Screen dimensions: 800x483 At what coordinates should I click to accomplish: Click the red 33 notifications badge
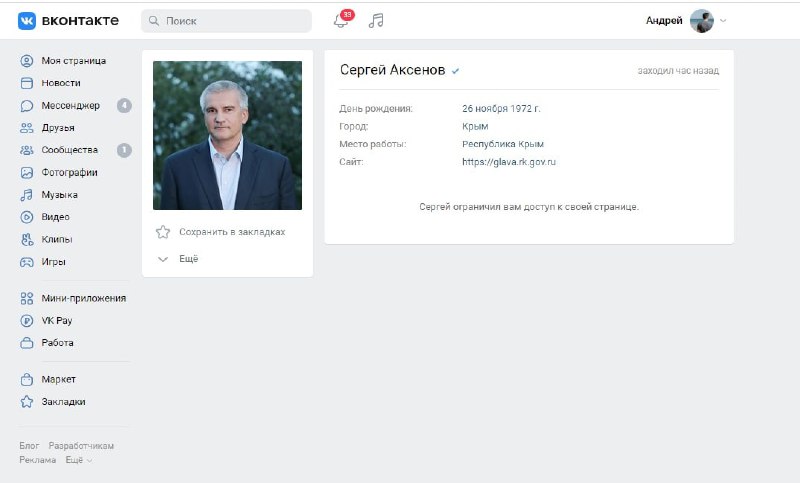(x=347, y=15)
